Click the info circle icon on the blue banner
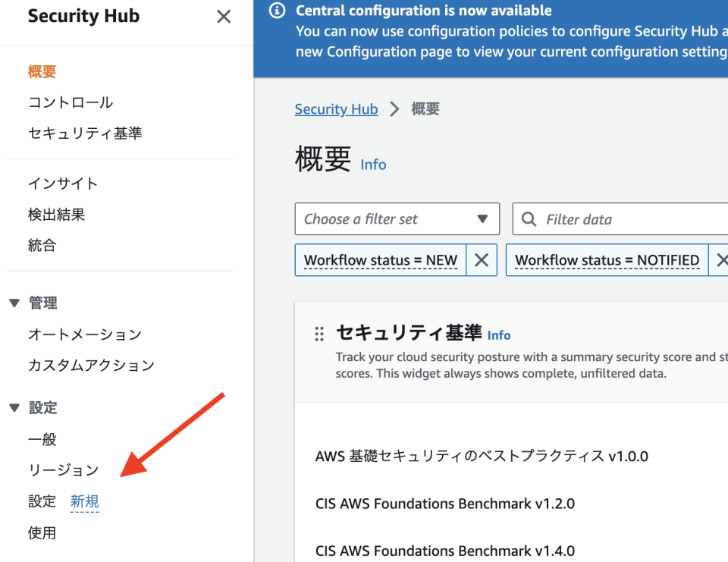The height and width of the screenshot is (562, 728). click(x=278, y=11)
